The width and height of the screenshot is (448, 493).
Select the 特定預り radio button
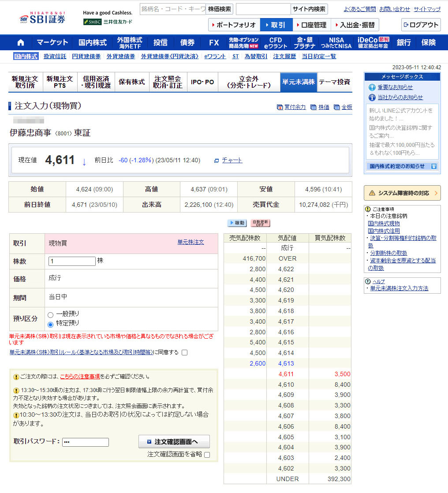click(50, 324)
